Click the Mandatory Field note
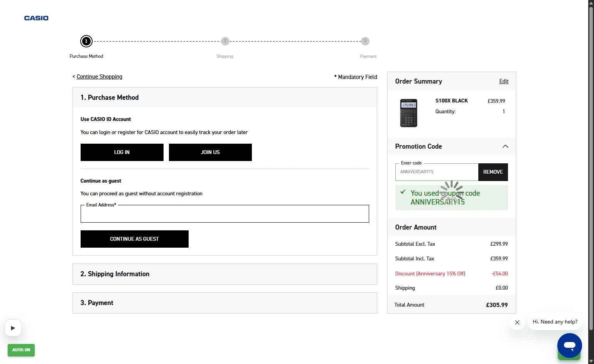594x364 pixels. pos(356,77)
